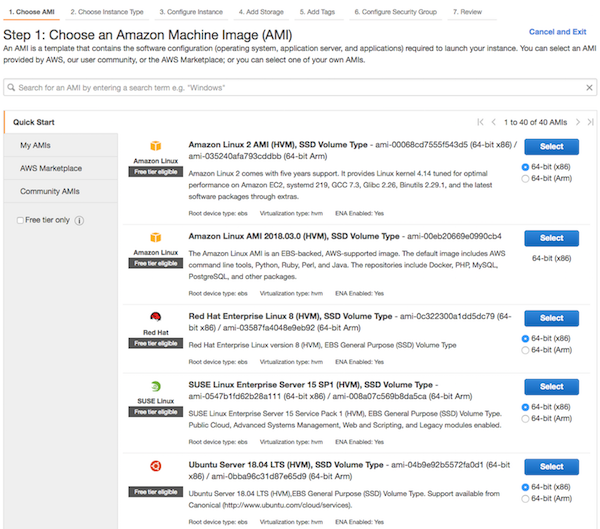The image size is (600, 529).
Task: Choose 64-bit (Arm) for Amazon Linux 2 AMI
Action: [x=525, y=178]
